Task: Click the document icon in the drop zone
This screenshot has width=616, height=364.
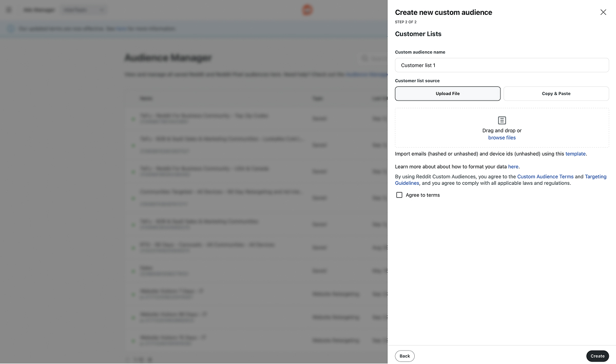Action: coord(502,120)
